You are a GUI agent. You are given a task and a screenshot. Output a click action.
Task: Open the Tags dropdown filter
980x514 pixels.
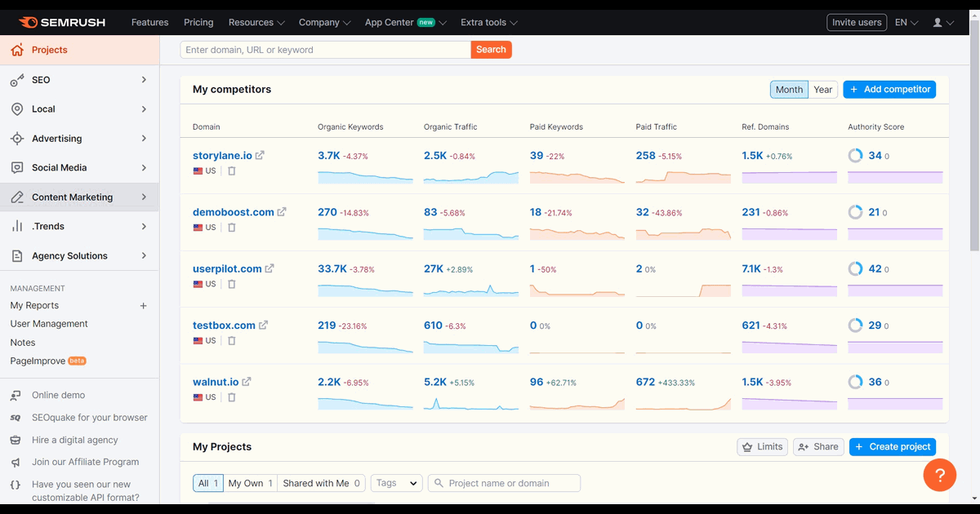397,483
